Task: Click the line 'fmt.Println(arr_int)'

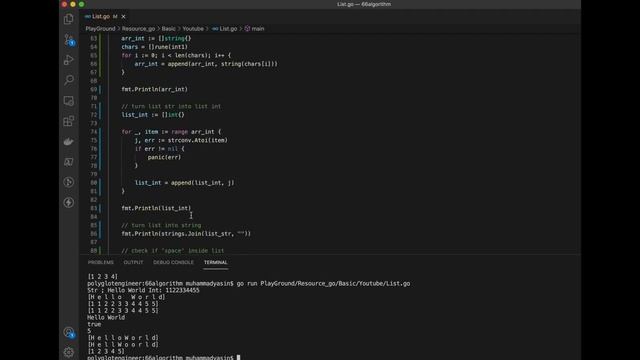Action: coord(155,89)
